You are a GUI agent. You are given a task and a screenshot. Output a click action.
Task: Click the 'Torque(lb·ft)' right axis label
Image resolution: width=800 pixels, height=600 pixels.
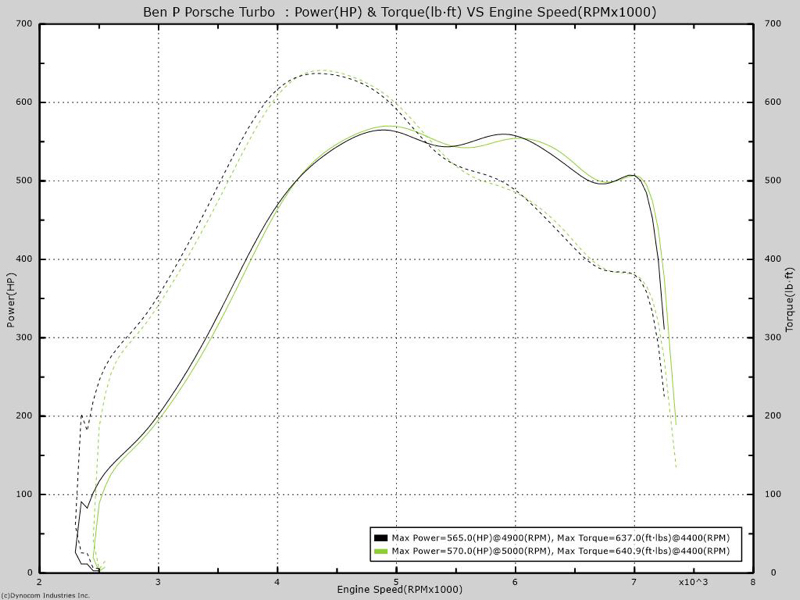790,300
